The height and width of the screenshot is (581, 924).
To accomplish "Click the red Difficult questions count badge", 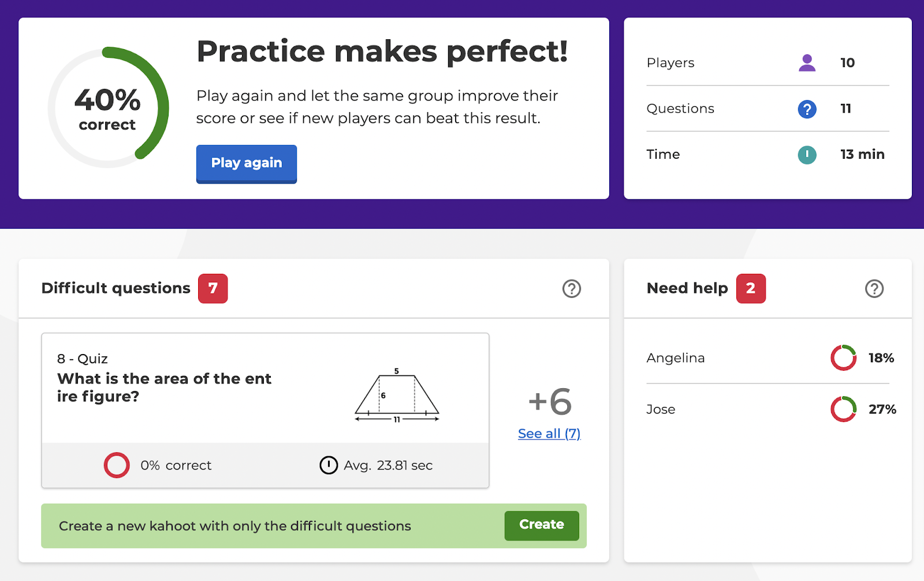I will (213, 289).
